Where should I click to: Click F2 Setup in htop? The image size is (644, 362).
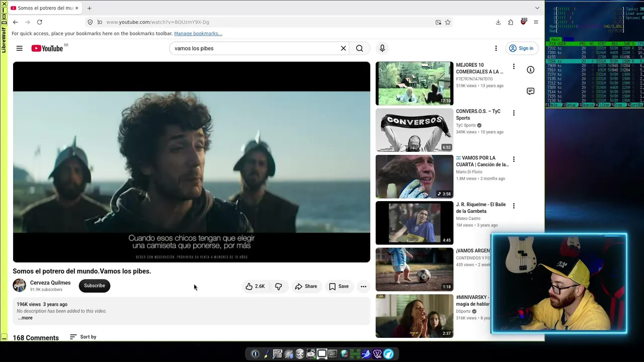[x=570, y=105]
